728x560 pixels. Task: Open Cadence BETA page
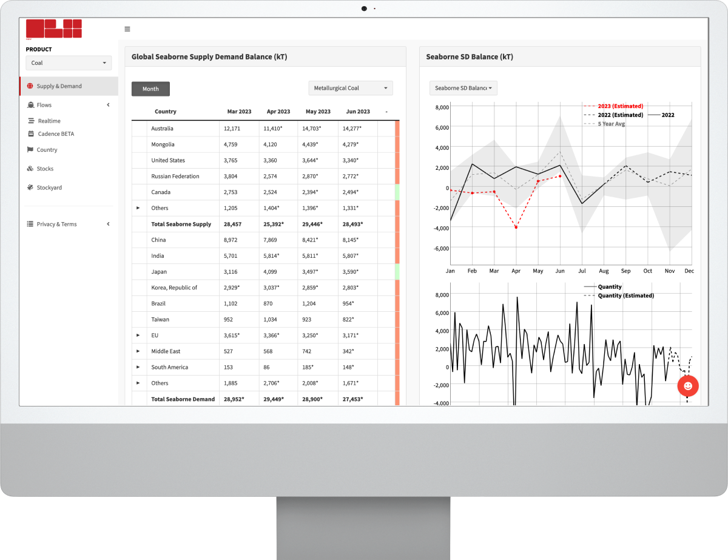[56, 133]
